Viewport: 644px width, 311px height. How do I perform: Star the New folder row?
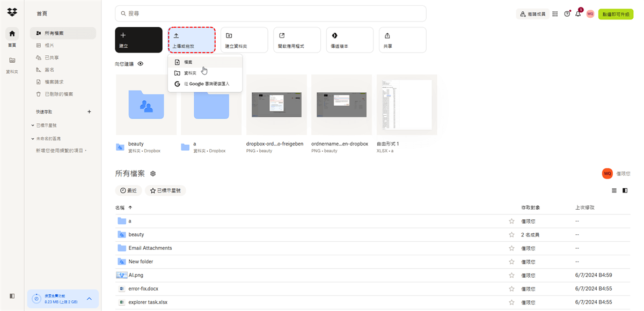[x=511, y=262]
